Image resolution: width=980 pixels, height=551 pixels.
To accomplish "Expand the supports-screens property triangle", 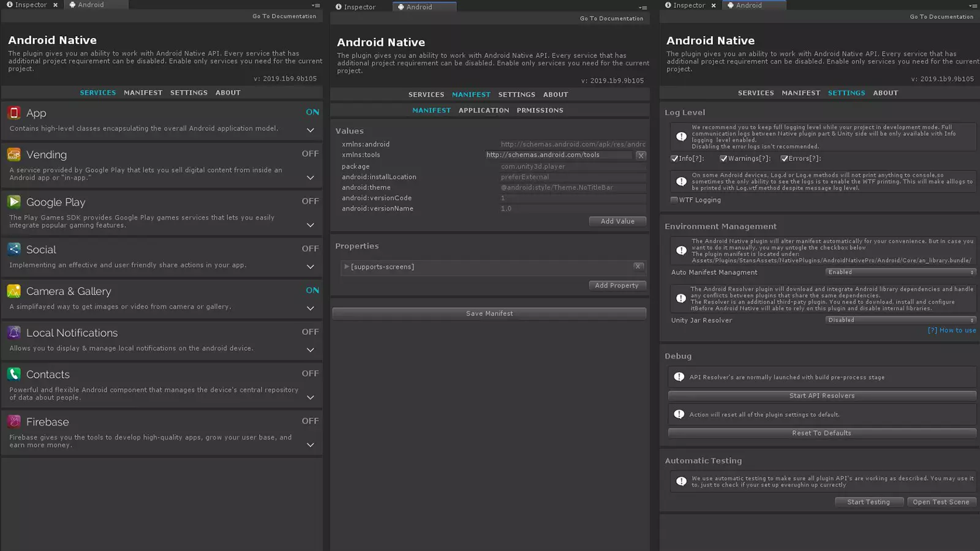I will click(347, 267).
